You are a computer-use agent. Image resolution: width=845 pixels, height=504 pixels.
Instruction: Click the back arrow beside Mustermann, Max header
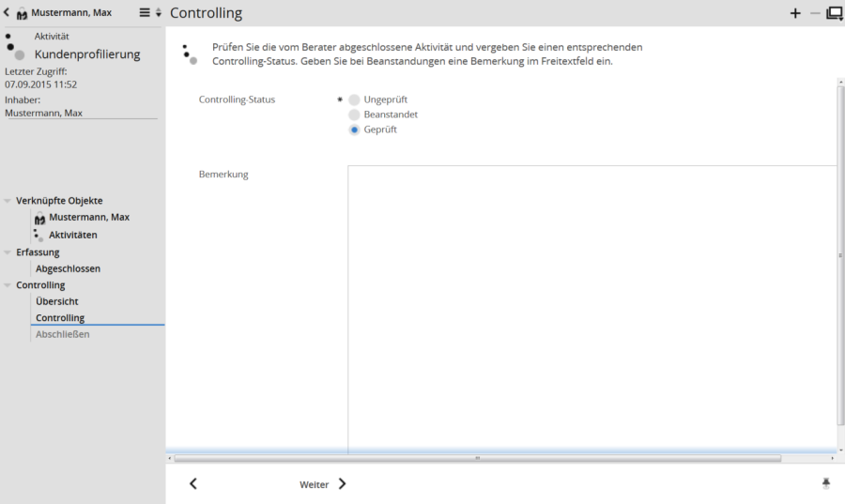coord(8,12)
